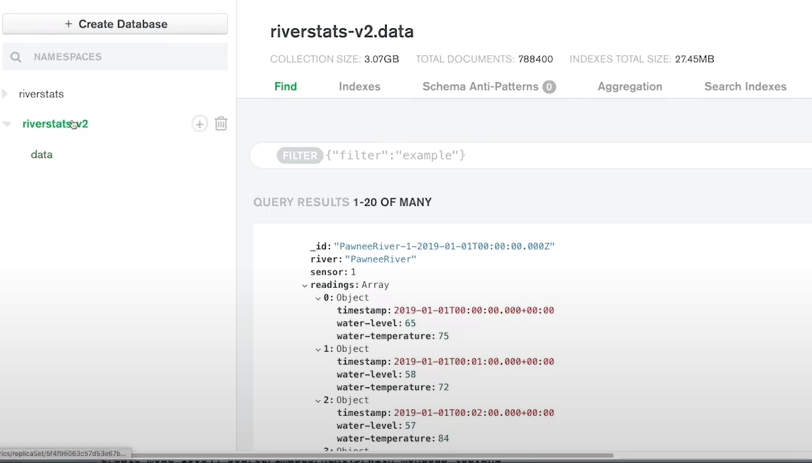The image size is (812, 463).
Task: Click into the Namespaces search field
Action: (125, 57)
